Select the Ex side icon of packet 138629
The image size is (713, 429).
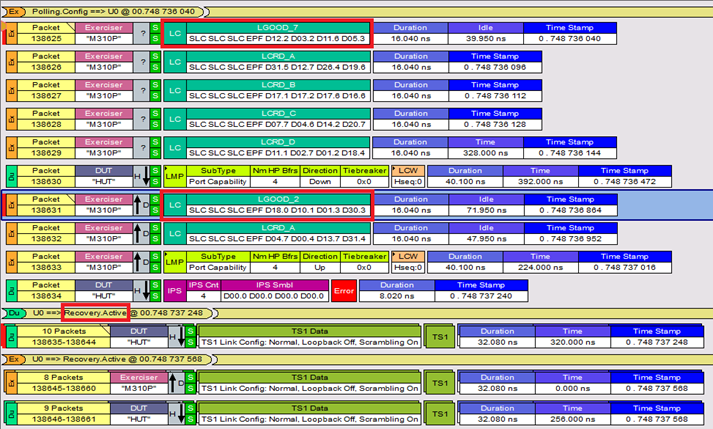pyautogui.click(x=11, y=148)
